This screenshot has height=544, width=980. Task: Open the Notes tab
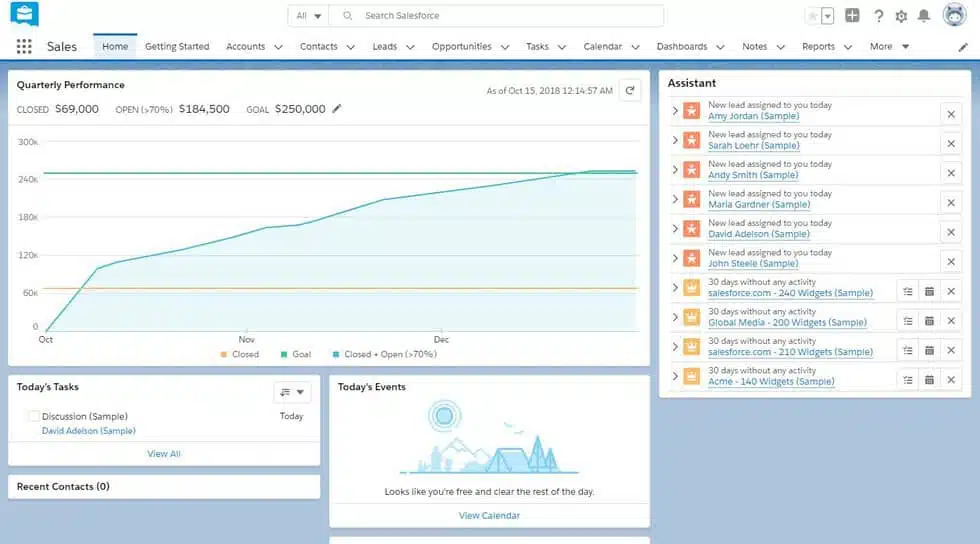point(754,46)
